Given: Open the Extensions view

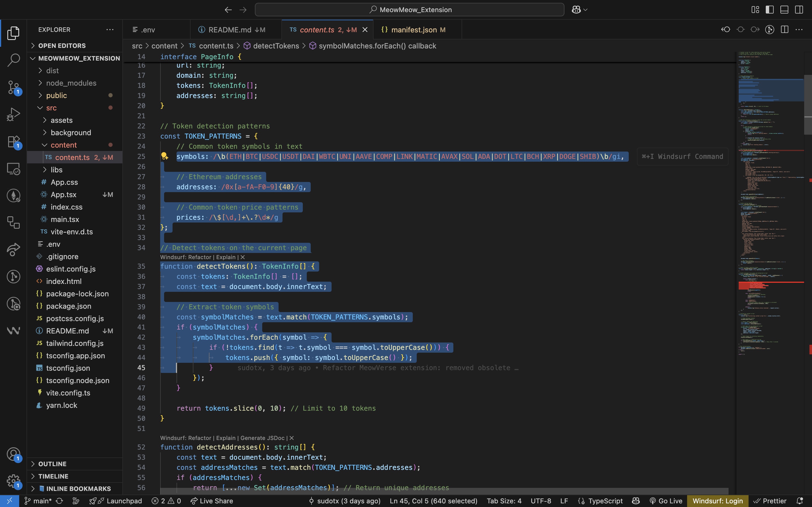Looking at the screenshot, I should point(14,141).
